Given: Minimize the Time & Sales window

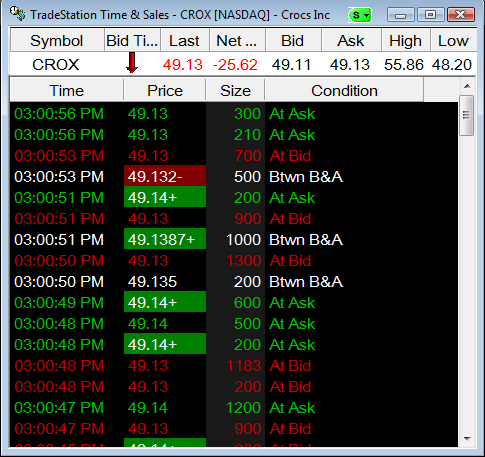Looking at the screenshot, I should click(x=400, y=15).
